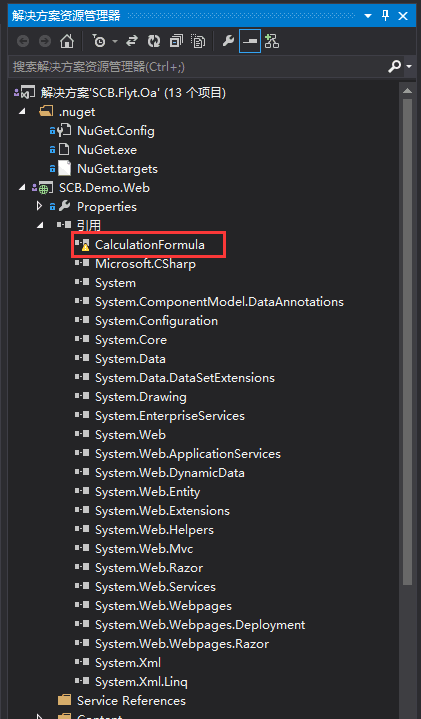Open search options dropdown arrow
The width and height of the screenshot is (421, 719).
[409, 67]
